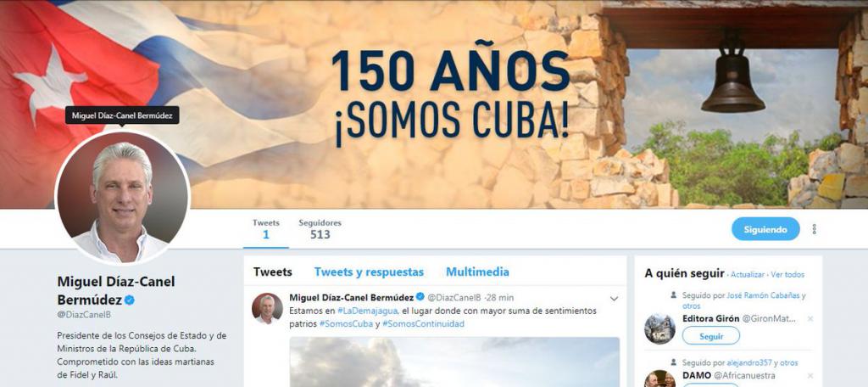Click the #SomosContinuidad hashtag
868x387 pixels.
[x=423, y=324]
